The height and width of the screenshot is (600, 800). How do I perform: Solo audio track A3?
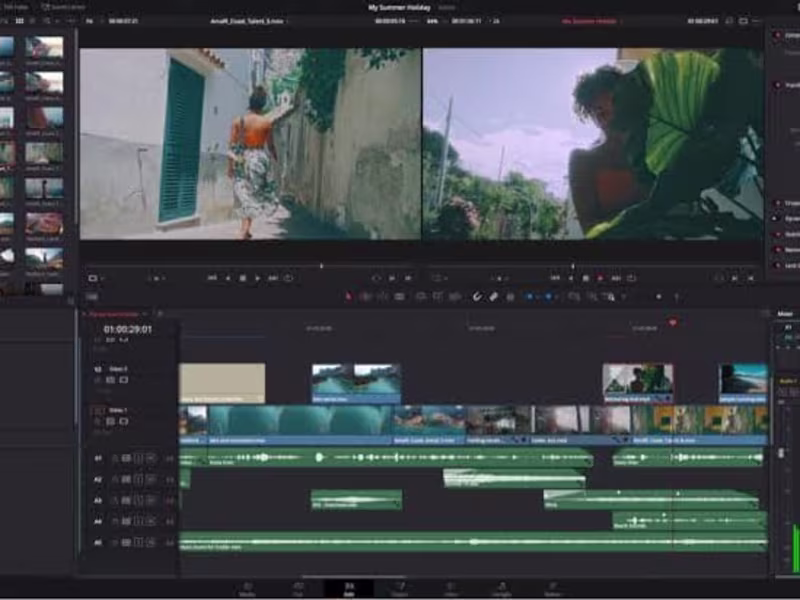coord(139,500)
